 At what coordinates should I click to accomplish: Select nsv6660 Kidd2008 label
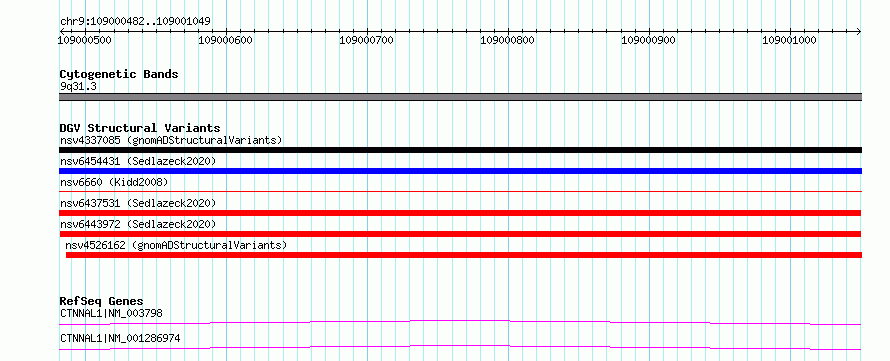coord(114,182)
